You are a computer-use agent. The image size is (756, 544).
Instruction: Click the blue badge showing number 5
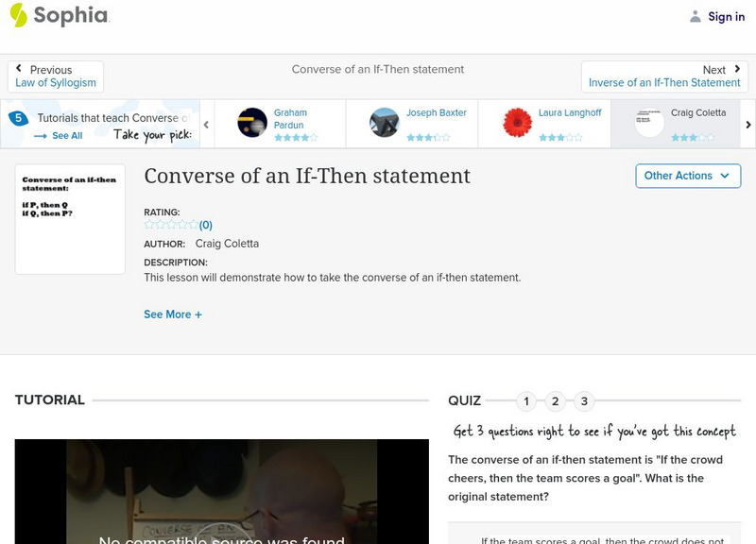[x=18, y=118]
